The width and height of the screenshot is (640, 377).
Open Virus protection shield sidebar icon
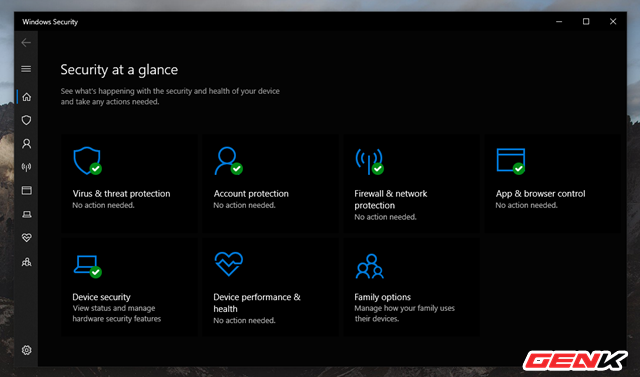(x=27, y=120)
